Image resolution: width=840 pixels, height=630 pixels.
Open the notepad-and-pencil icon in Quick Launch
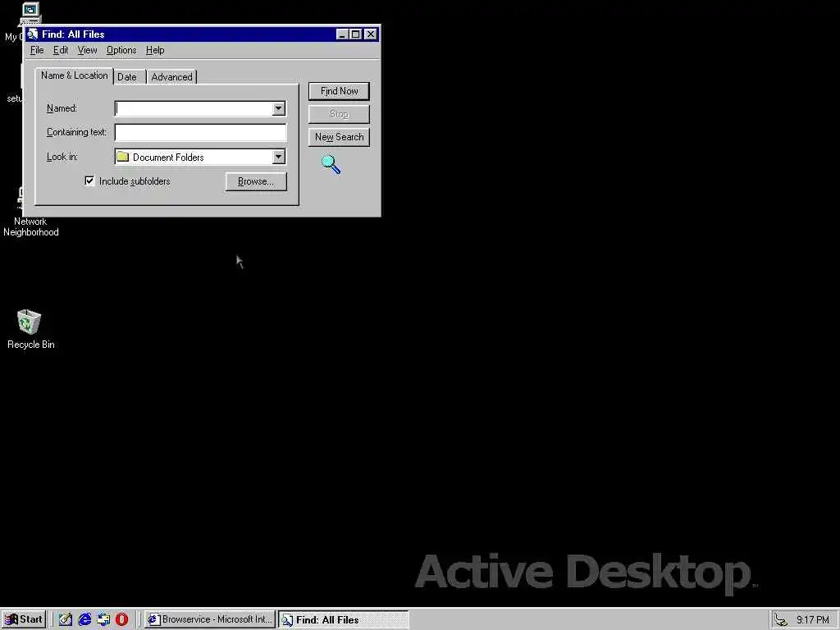[x=66, y=619]
